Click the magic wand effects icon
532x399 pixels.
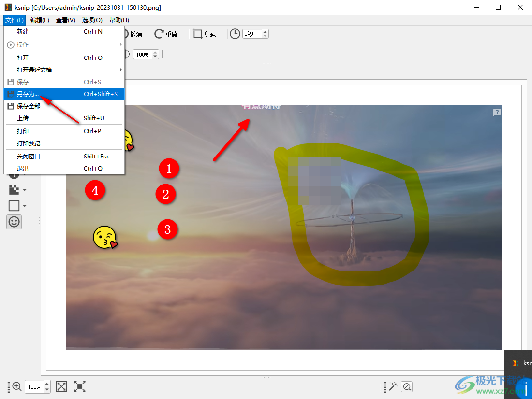[x=393, y=386]
